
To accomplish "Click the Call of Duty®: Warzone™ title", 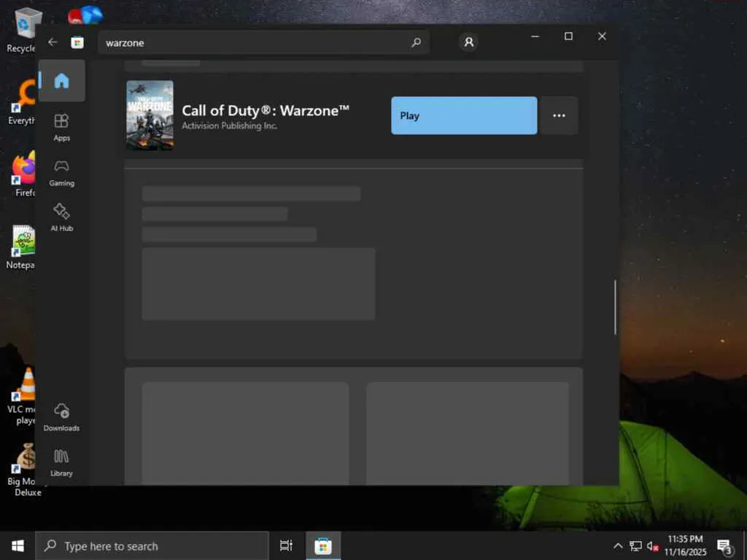I will point(266,111).
